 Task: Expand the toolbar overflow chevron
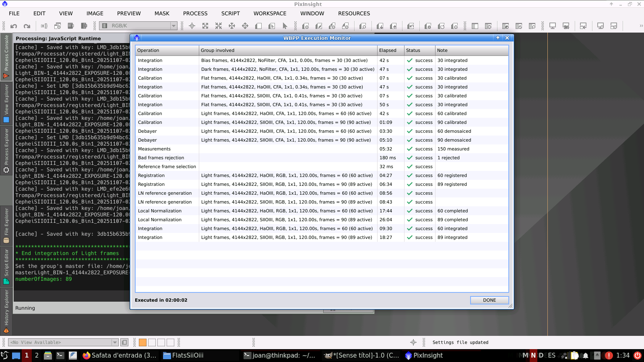click(641, 26)
